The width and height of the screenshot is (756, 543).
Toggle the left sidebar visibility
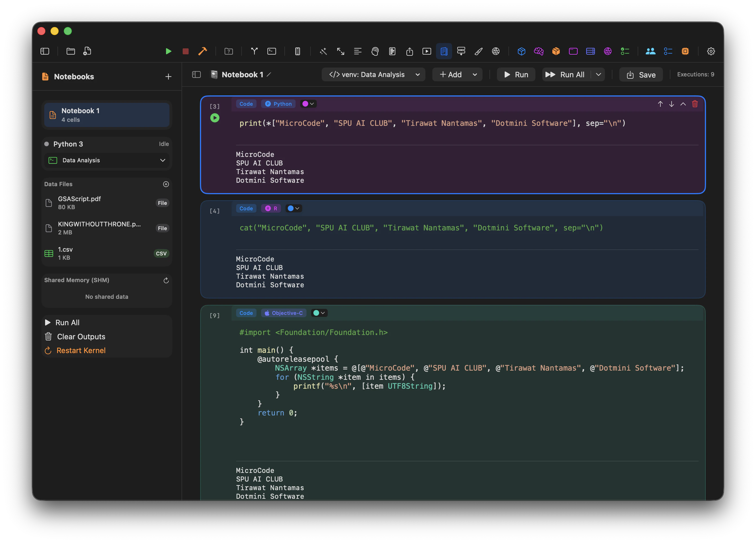tap(45, 51)
